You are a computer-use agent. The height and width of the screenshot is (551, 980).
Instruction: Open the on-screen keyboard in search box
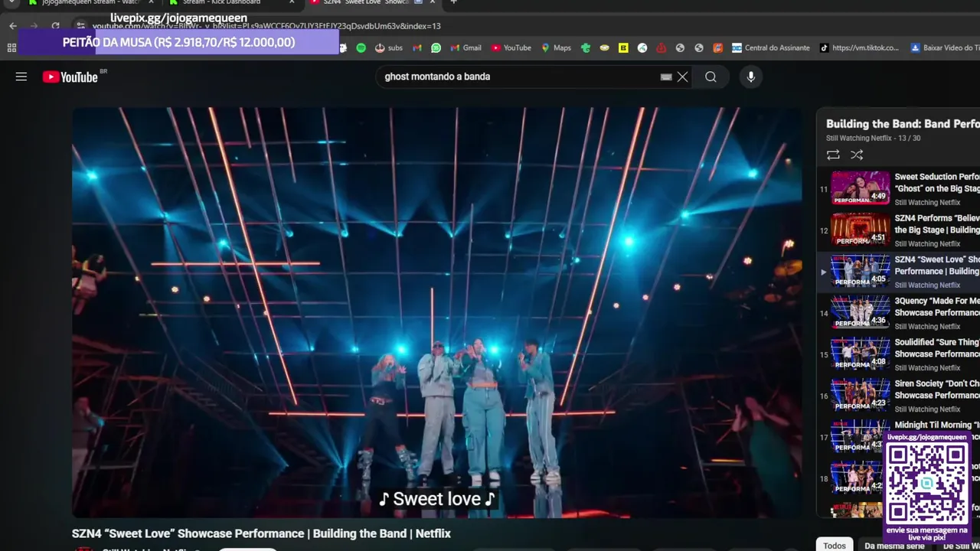[666, 77]
